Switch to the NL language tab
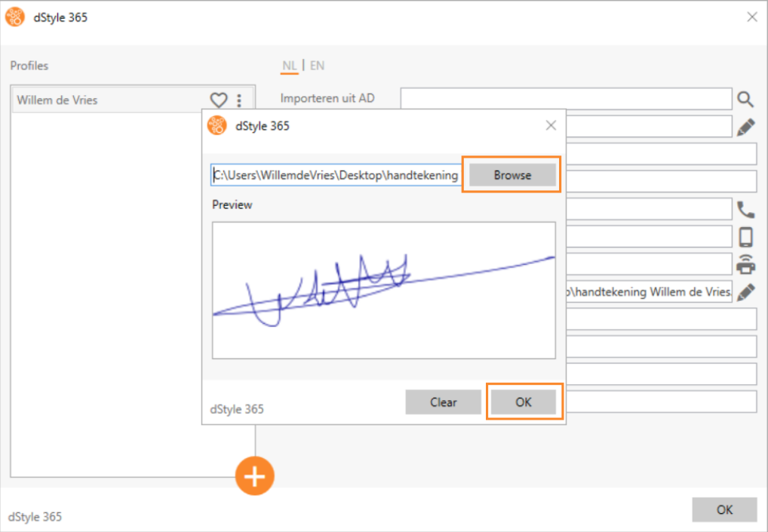 (x=289, y=66)
